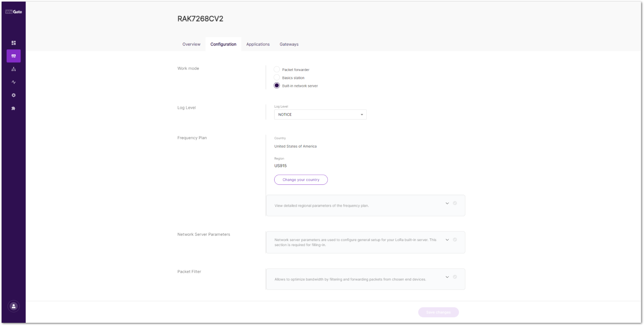Click the United States of America country value
Screen dimensions: 644x326
click(295, 146)
